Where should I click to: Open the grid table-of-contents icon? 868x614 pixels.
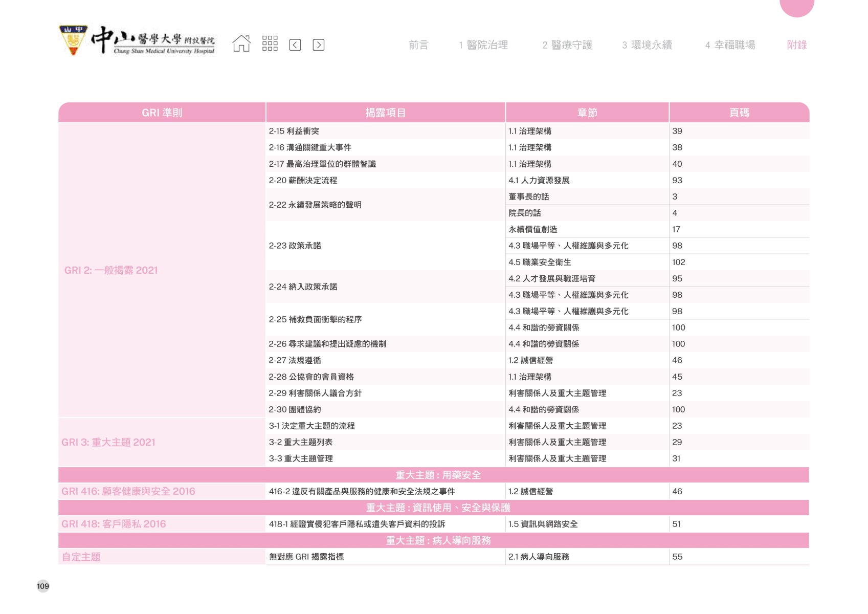point(270,44)
